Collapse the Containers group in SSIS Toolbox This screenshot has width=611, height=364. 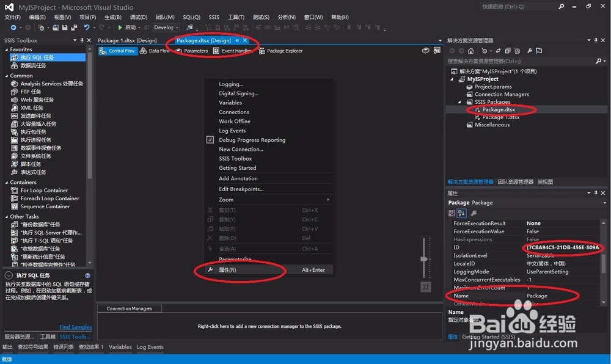7,182
